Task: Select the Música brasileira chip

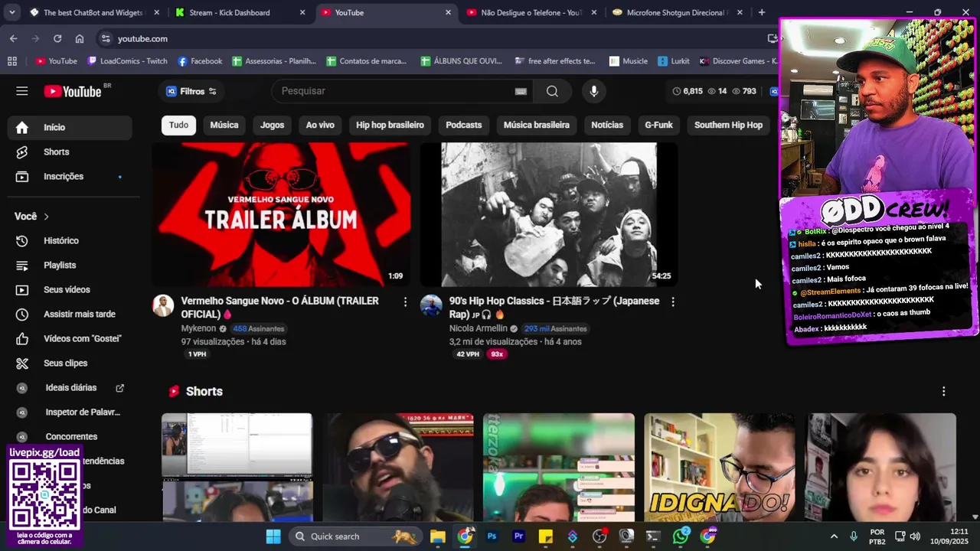Action: tap(537, 125)
